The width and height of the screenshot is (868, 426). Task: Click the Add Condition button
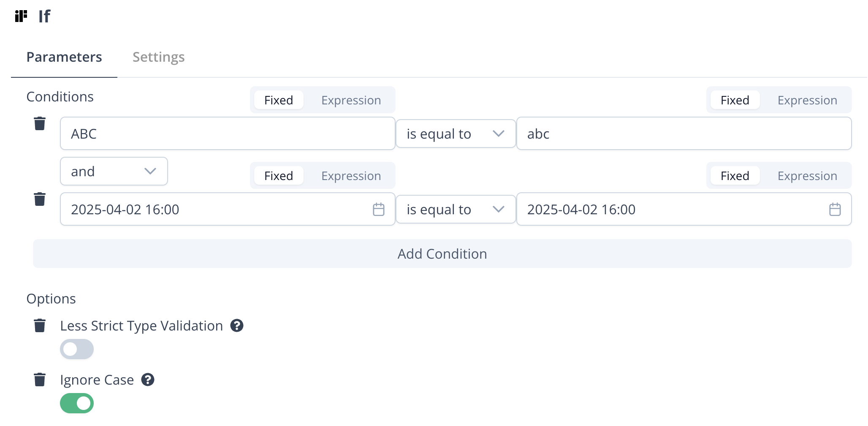click(442, 254)
